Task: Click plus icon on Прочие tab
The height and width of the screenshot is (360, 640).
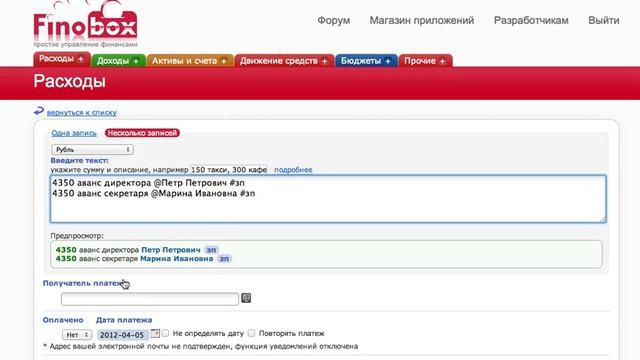Action: click(442, 61)
